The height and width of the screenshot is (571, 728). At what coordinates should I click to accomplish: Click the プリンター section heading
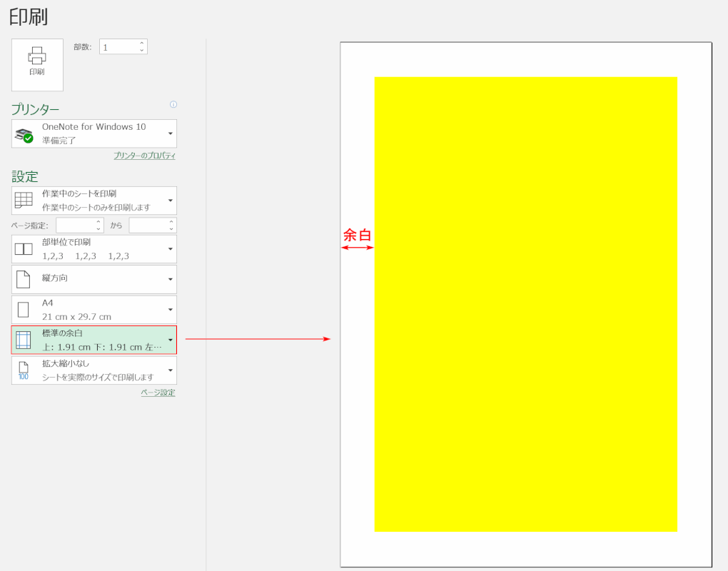[35, 109]
